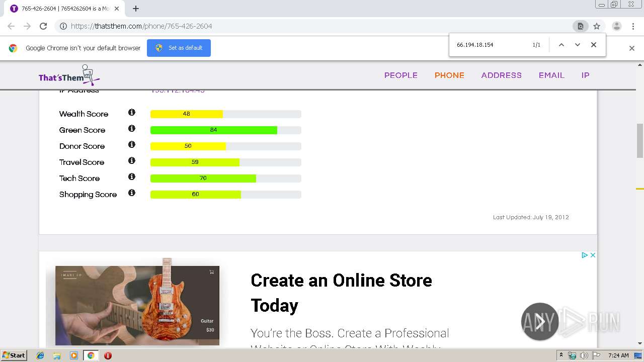644x362 pixels.
Task: Click the find bar search text field
Action: coord(491,45)
